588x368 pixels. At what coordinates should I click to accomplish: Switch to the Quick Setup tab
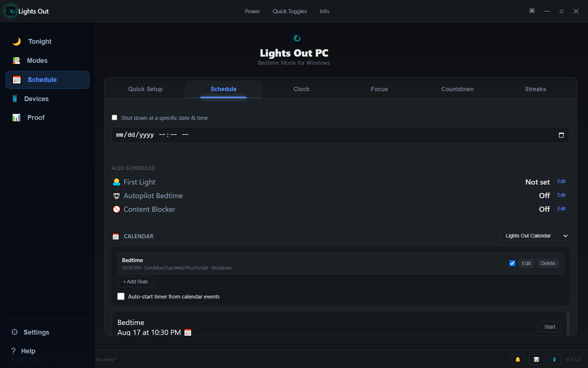point(146,89)
